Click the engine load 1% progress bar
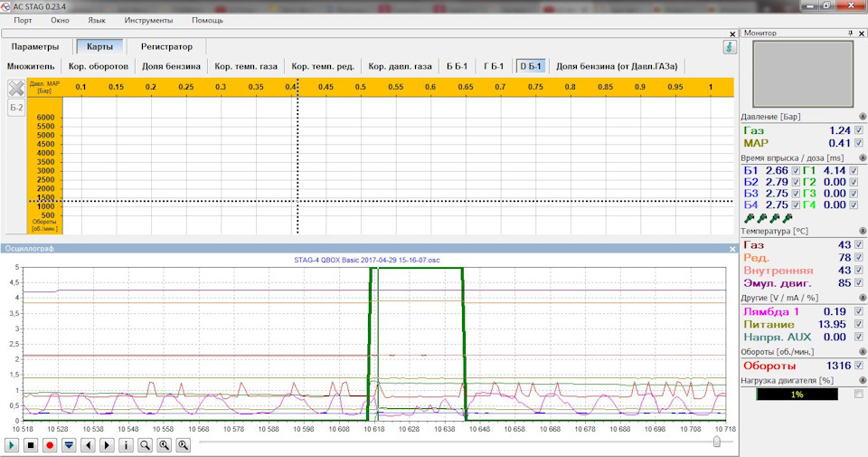868x457 pixels. coord(797,395)
